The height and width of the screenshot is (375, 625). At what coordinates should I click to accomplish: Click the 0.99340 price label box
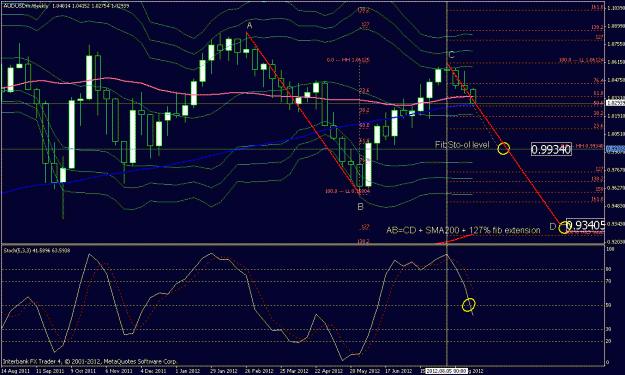(x=551, y=149)
